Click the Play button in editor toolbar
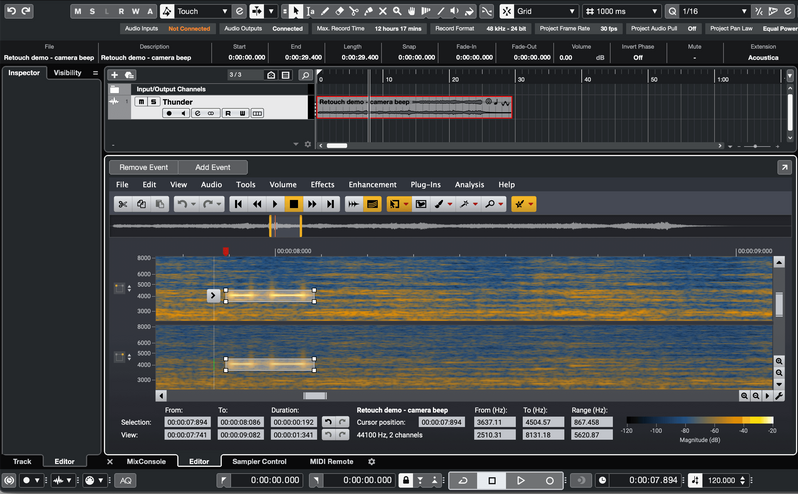The image size is (798, 494). pos(275,204)
